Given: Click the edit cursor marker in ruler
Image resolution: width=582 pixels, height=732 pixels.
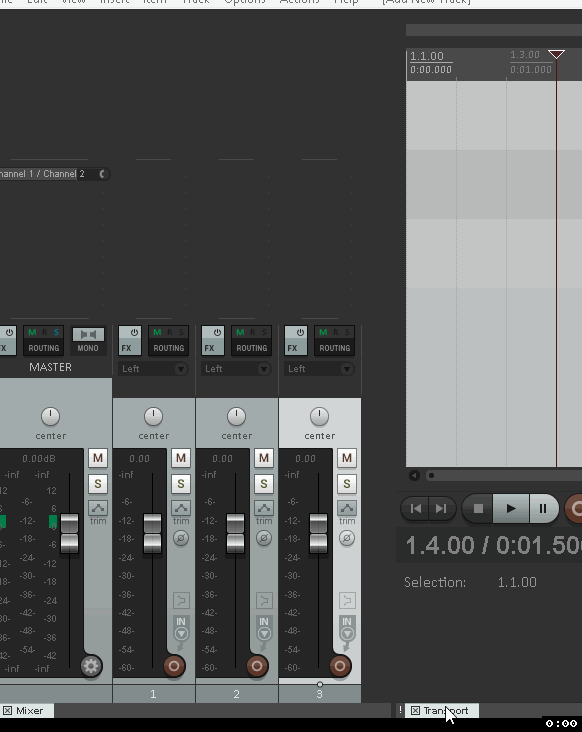Looking at the screenshot, I should (556, 54).
